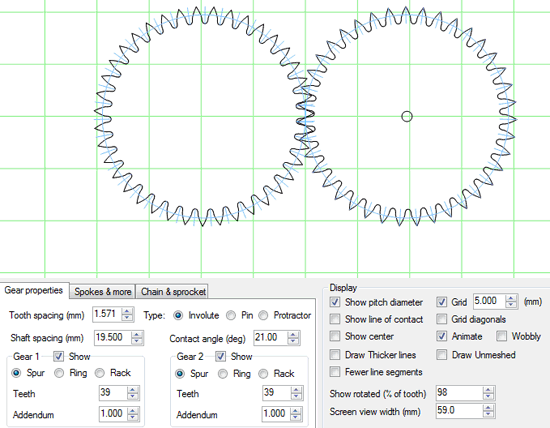Set Gear 1 to Spur
The height and width of the screenshot is (428, 550).
[x=16, y=373]
